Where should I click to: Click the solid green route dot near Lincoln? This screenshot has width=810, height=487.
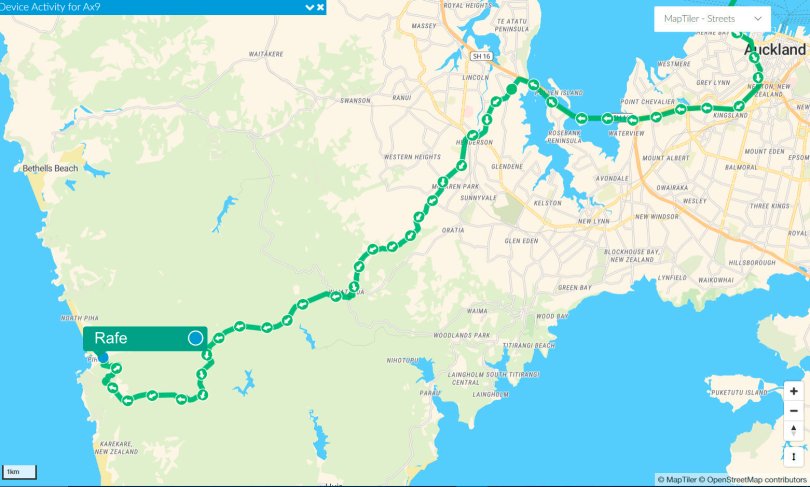[511, 89]
